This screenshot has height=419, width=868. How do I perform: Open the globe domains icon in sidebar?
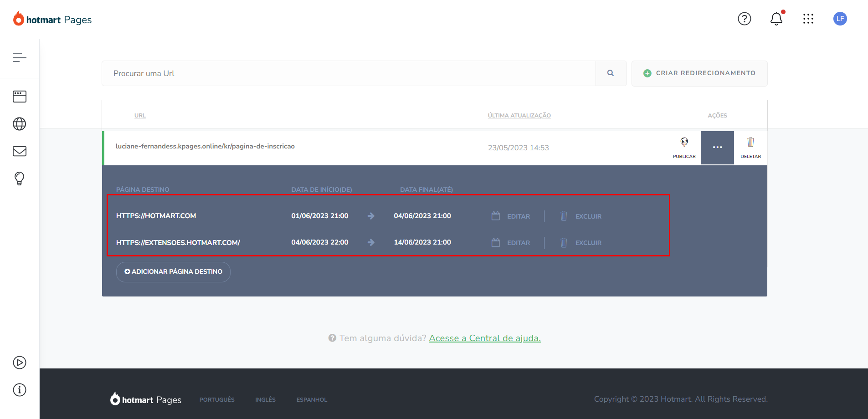click(x=20, y=124)
